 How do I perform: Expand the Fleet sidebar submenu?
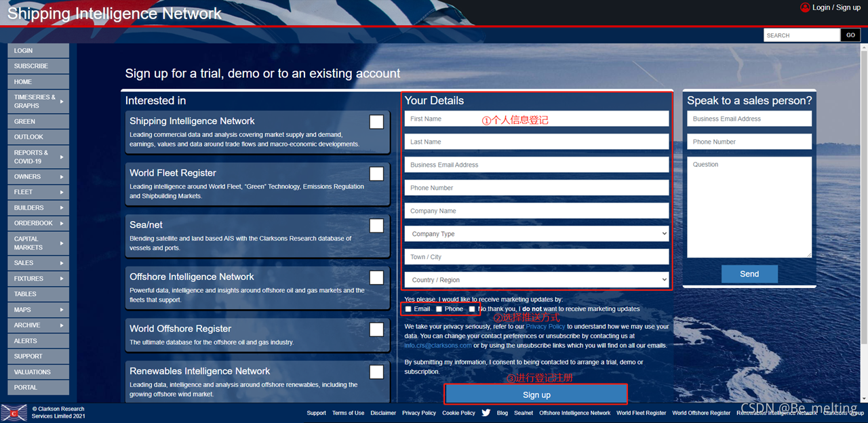point(62,193)
